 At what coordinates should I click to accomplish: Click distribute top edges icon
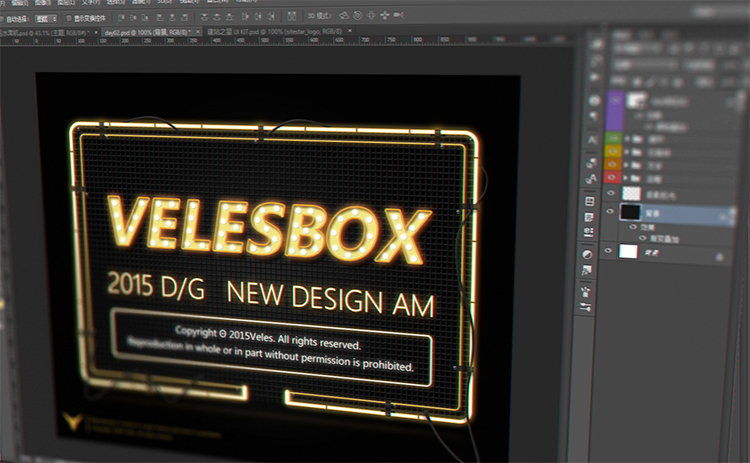click(x=204, y=17)
